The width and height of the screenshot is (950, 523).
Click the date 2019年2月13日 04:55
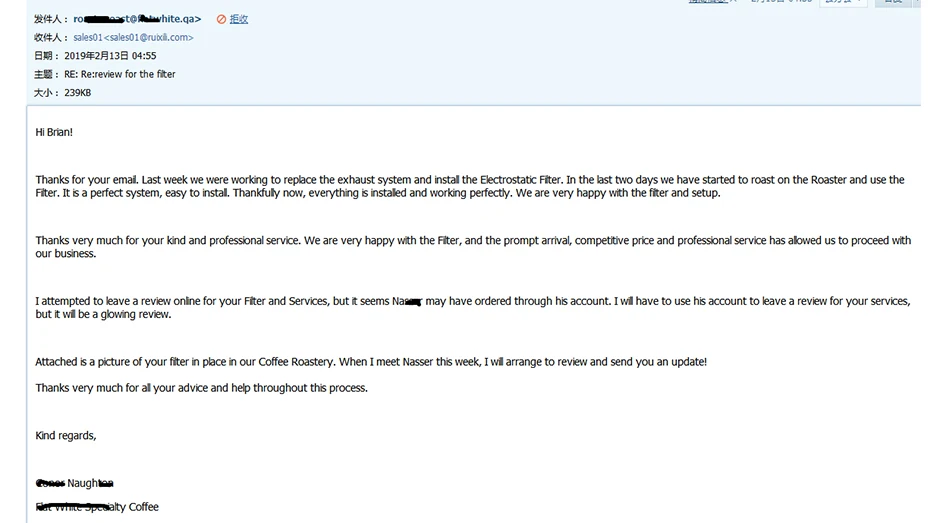click(110, 56)
